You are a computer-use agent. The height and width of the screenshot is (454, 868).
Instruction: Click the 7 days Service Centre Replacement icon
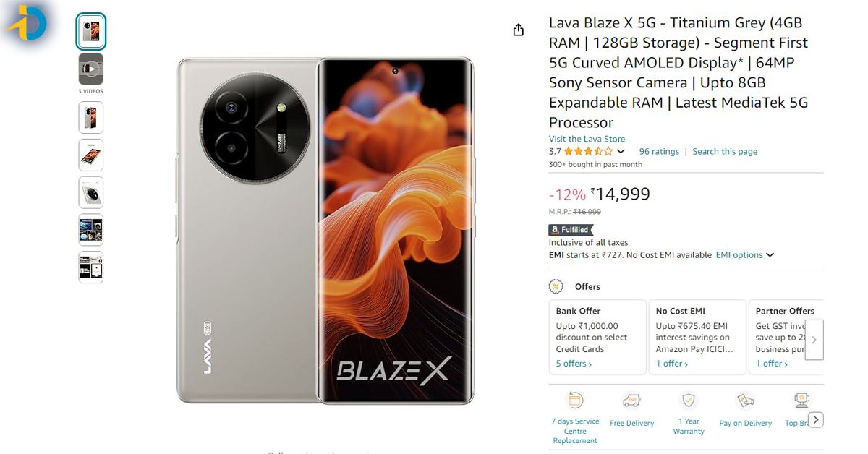[575, 399]
